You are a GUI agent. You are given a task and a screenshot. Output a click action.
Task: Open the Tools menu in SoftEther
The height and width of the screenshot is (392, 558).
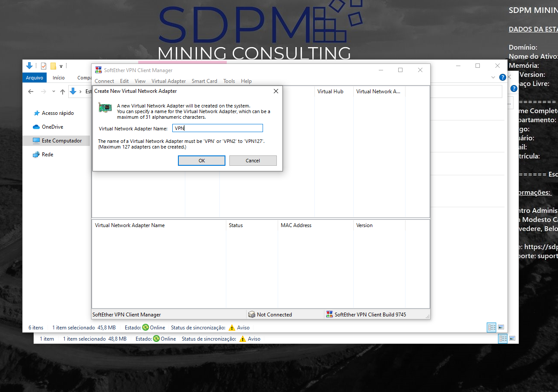[x=229, y=81]
